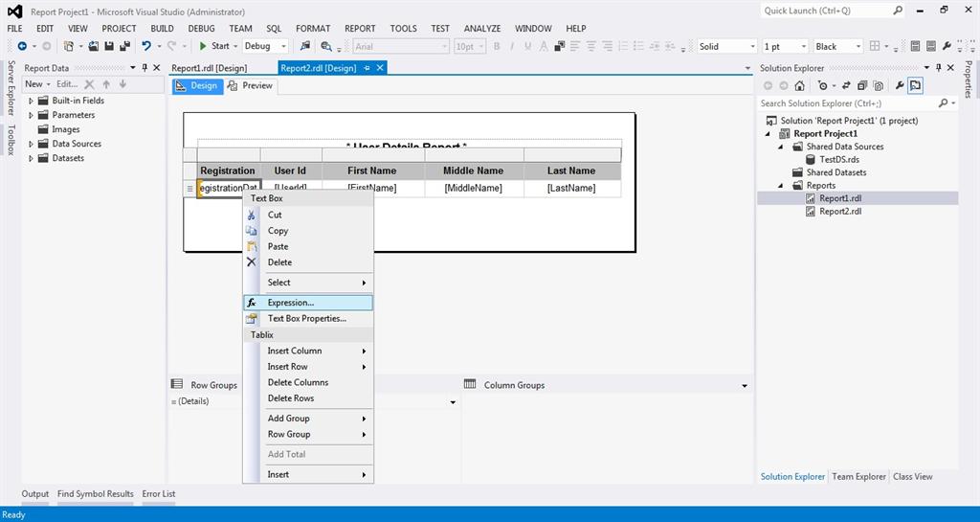This screenshot has width=980, height=522.
Task: Switch to the Report1.rdl [Design] tab
Action: click(x=210, y=67)
